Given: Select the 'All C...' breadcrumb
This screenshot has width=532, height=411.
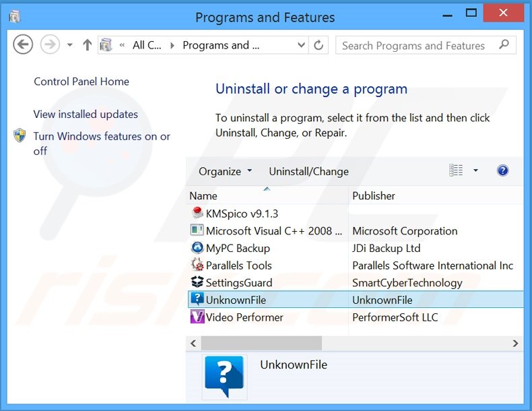Looking at the screenshot, I should pos(147,44).
